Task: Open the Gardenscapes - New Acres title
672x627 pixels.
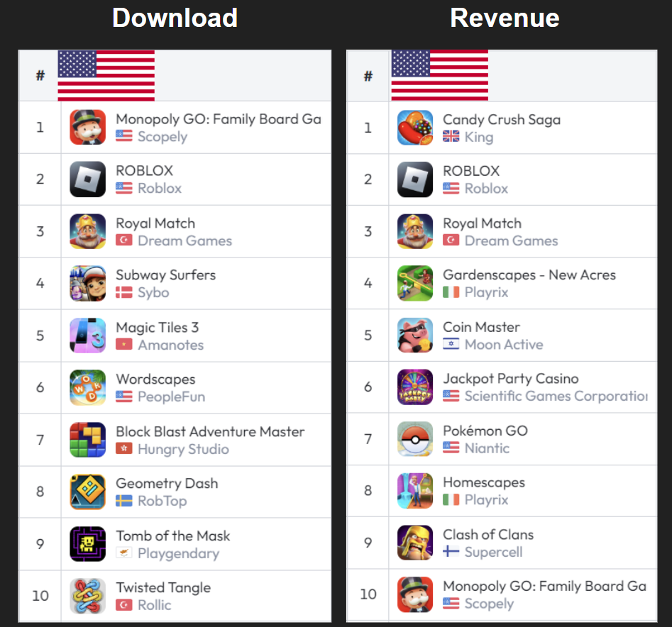Action: (x=529, y=275)
